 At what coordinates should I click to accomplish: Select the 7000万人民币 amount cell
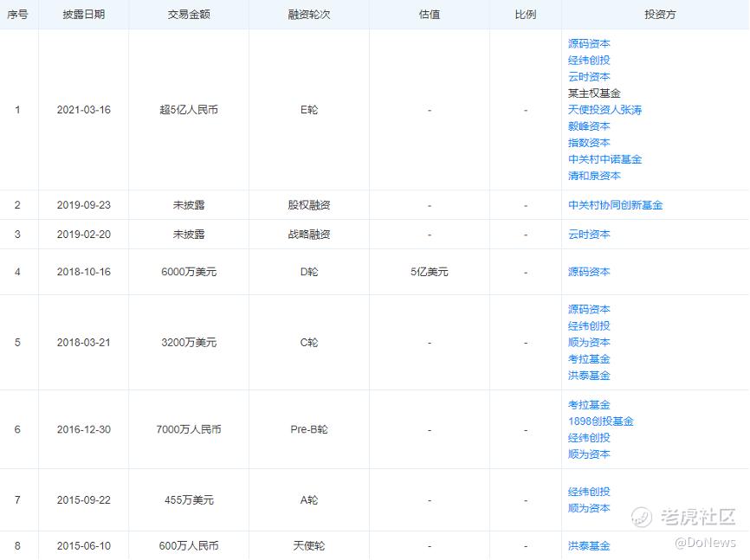coord(189,429)
